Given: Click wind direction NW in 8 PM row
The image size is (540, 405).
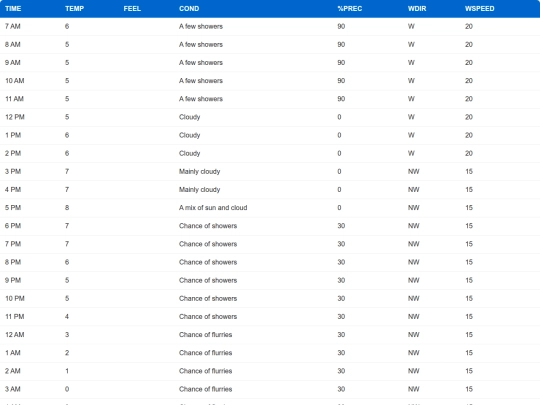Looking at the screenshot, I should point(414,262).
